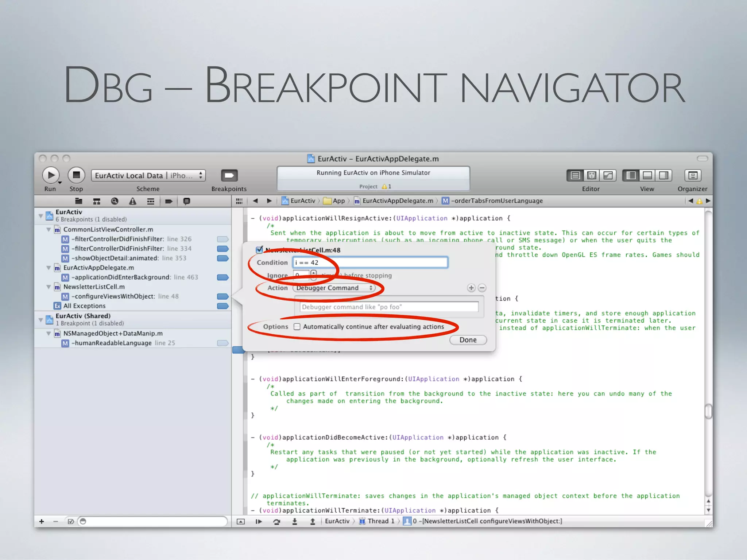Click the Done button

click(468, 340)
